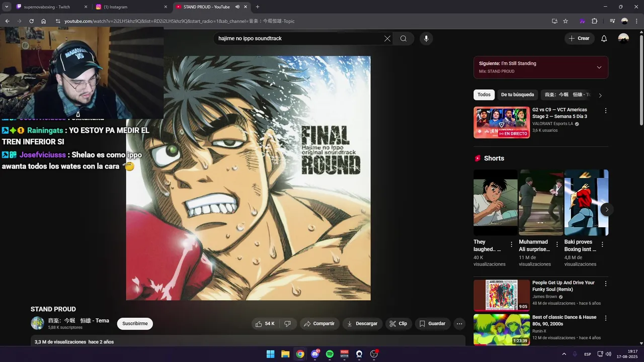View site information icon in address bar
Screen dimensions: 644x362
[x=58, y=21]
